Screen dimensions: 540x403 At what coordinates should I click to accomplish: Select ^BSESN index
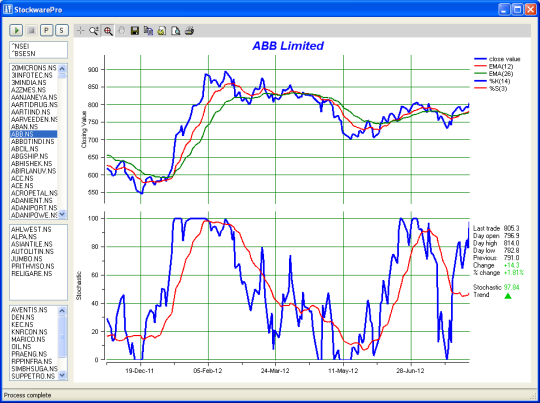pos(23,54)
